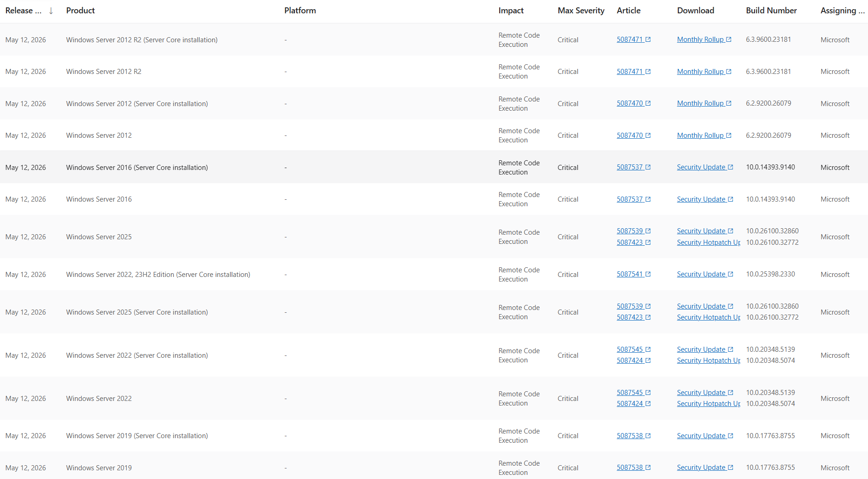Image resolution: width=868 pixels, height=479 pixels.
Task: Sort by the Platform column header
Action: pyautogui.click(x=300, y=11)
